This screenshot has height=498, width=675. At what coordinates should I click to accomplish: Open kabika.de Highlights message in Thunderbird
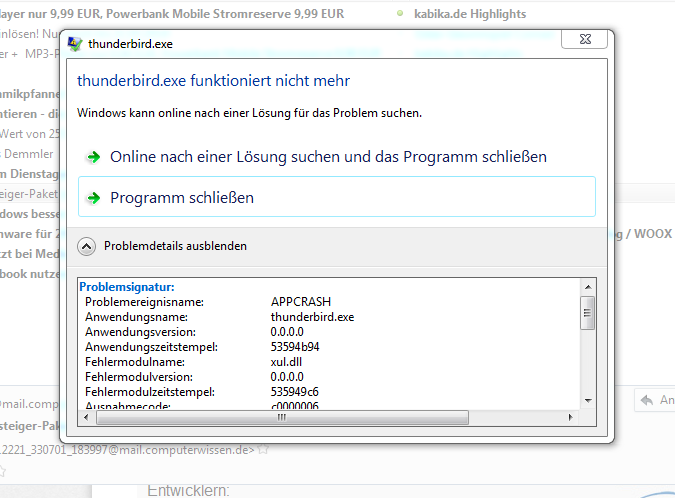pos(470,14)
